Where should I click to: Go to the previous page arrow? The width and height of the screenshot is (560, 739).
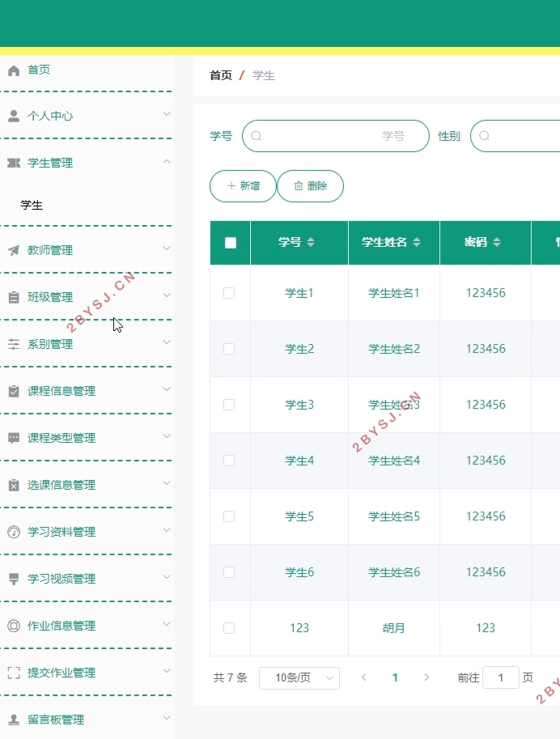(x=364, y=677)
